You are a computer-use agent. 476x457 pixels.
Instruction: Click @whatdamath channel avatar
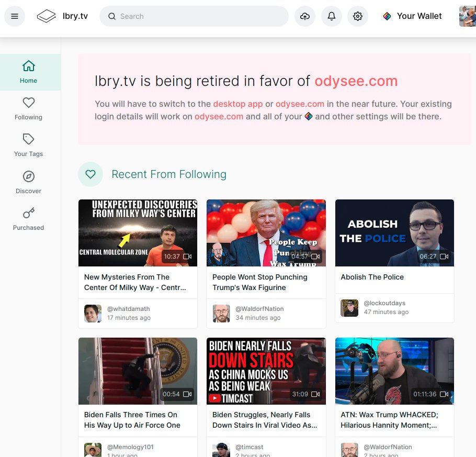pyautogui.click(x=93, y=313)
